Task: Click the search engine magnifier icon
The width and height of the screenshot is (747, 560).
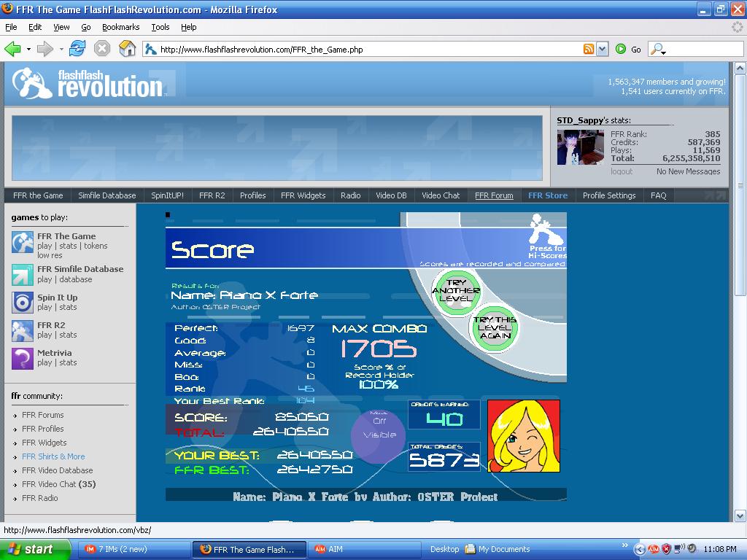Action: tap(657, 49)
